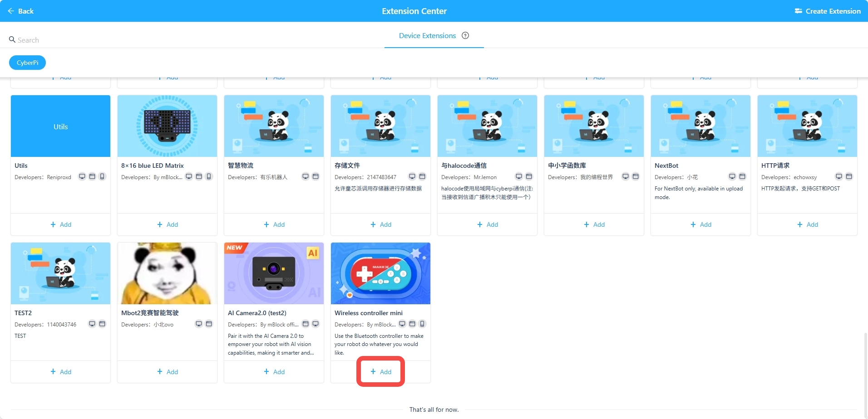The image size is (868, 419).
Task: Toggle the CyberPi device filter chip
Action: click(27, 62)
